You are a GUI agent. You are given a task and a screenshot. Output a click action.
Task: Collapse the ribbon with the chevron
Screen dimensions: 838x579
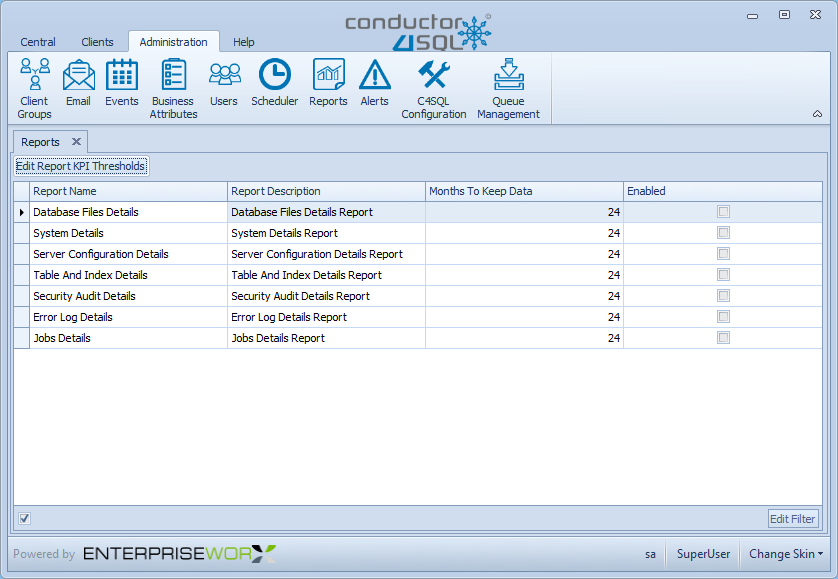point(817,114)
